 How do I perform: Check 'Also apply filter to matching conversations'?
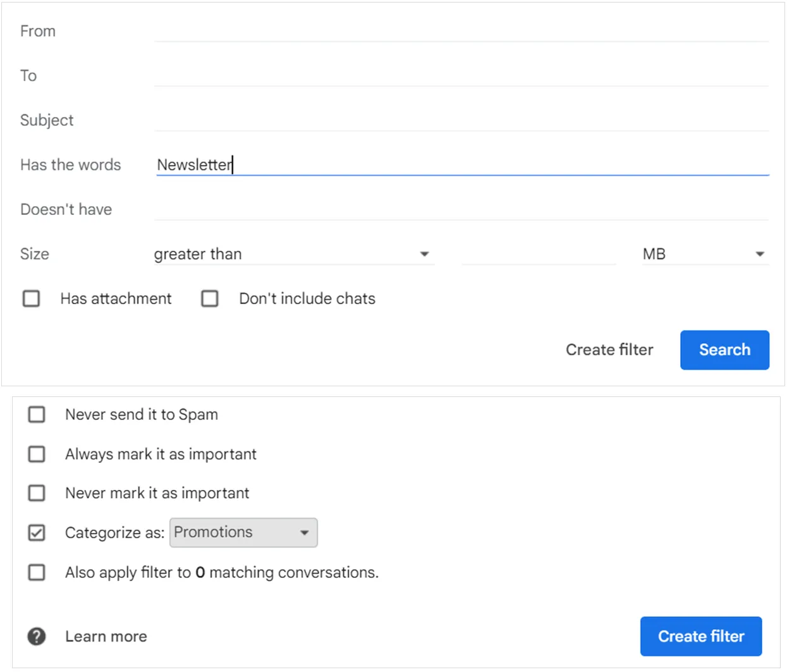click(x=37, y=572)
